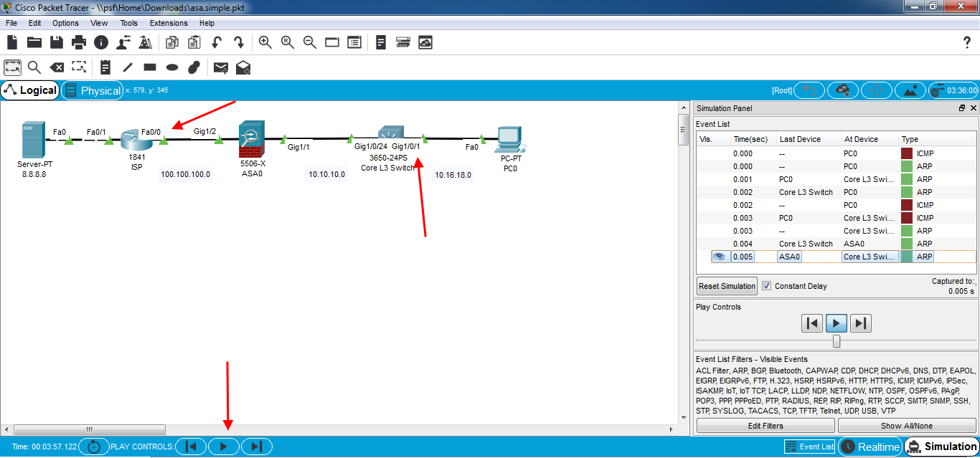Click the Undo icon
The width and height of the screenshot is (980, 458).
click(217, 42)
